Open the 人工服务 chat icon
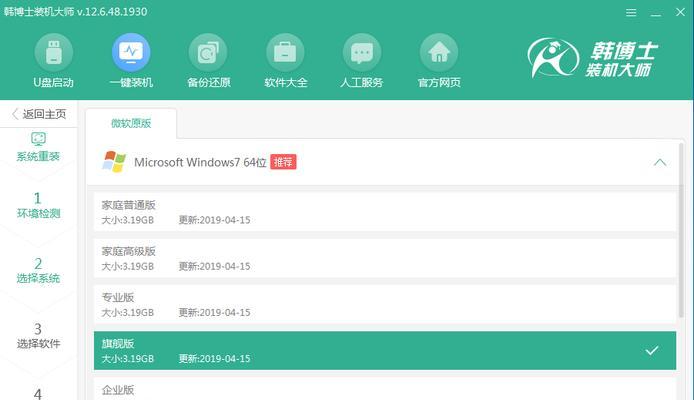Viewport: 694px width, 400px height. (x=362, y=53)
